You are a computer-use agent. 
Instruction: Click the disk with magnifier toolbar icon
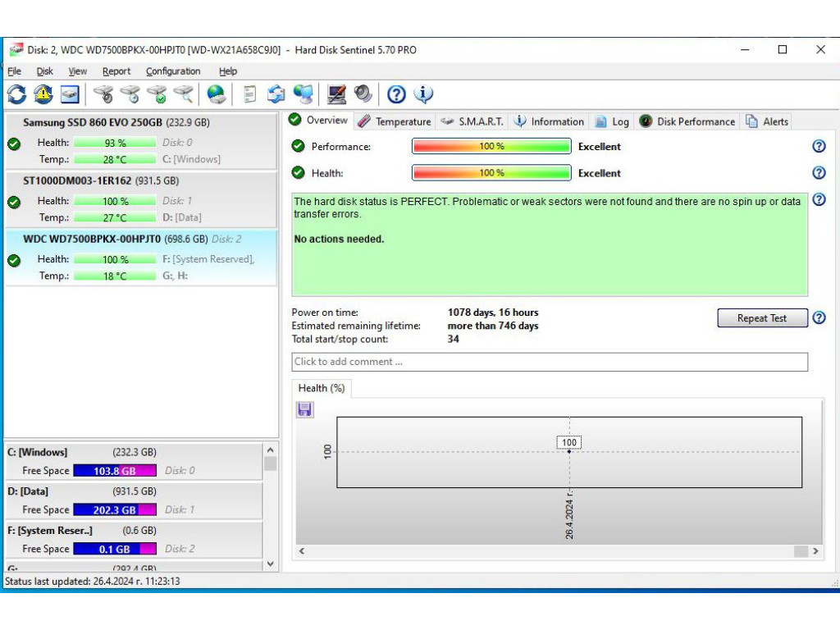(184, 94)
